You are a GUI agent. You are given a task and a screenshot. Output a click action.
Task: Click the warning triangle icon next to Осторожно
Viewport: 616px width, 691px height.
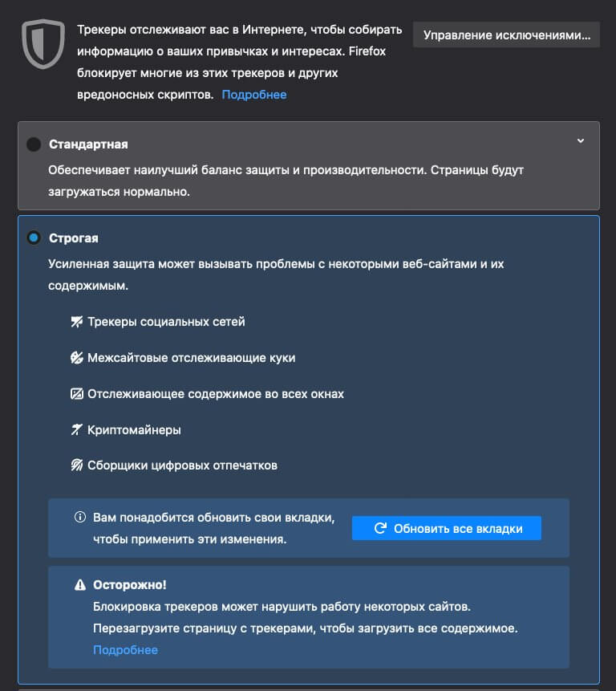80,586
